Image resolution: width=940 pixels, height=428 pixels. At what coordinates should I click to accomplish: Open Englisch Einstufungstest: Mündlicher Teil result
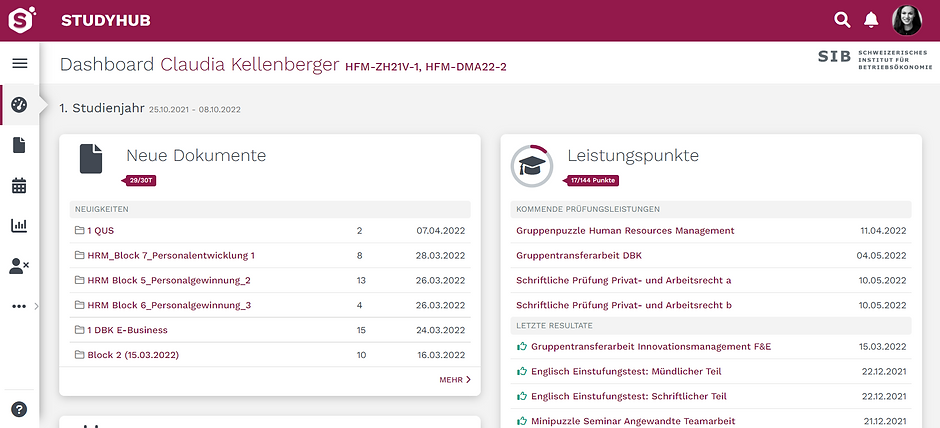626,372
